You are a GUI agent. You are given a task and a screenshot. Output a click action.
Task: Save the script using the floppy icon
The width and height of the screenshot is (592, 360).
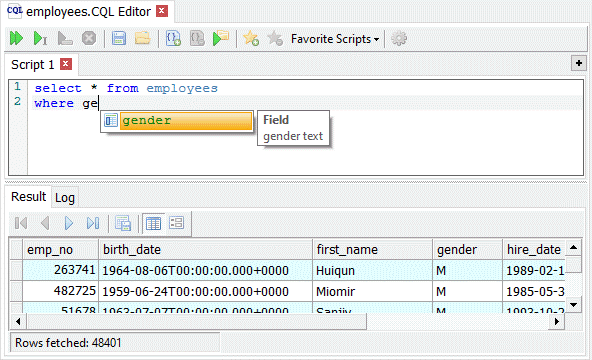119,38
